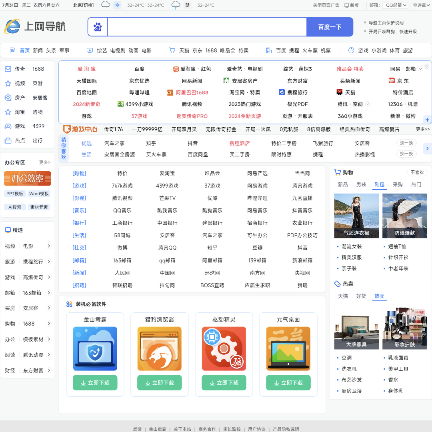Click the bedroom furniture thumbnail
432x432 pixels.
(356, 327)
